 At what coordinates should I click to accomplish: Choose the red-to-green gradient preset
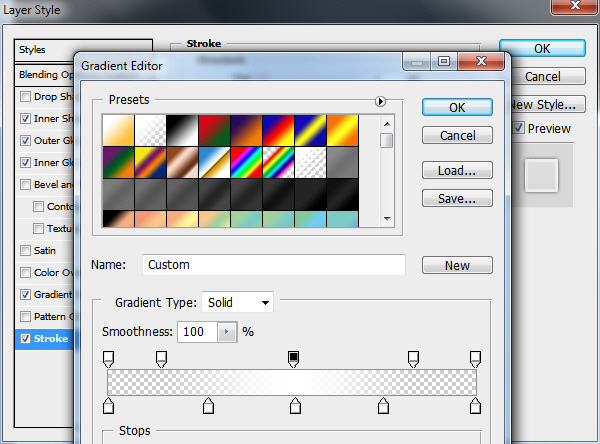(215, 131)
